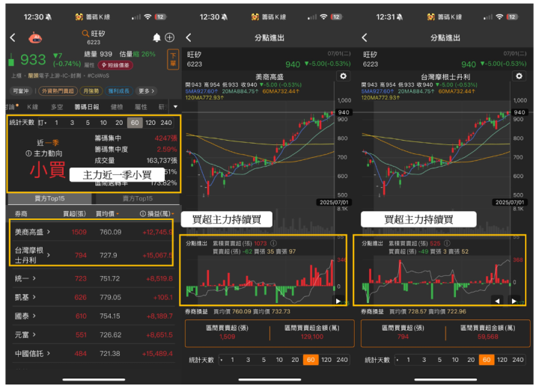Open the AI robot assistant icon

(x=35, y=38)
